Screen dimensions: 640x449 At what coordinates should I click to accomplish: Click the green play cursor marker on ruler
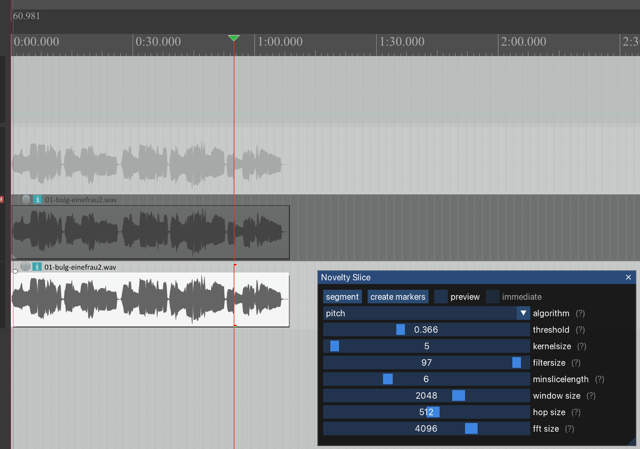coord(234,38)
